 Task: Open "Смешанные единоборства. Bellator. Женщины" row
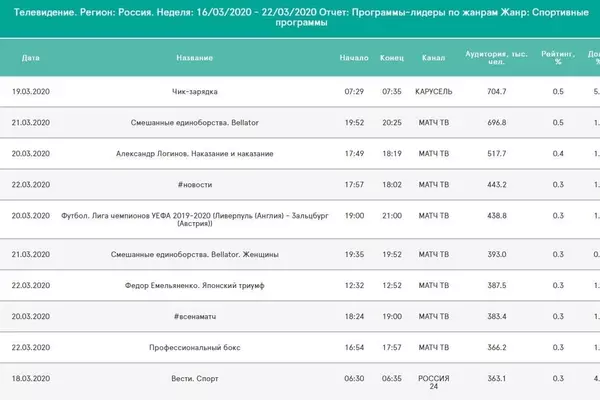(x=193, y=254)
